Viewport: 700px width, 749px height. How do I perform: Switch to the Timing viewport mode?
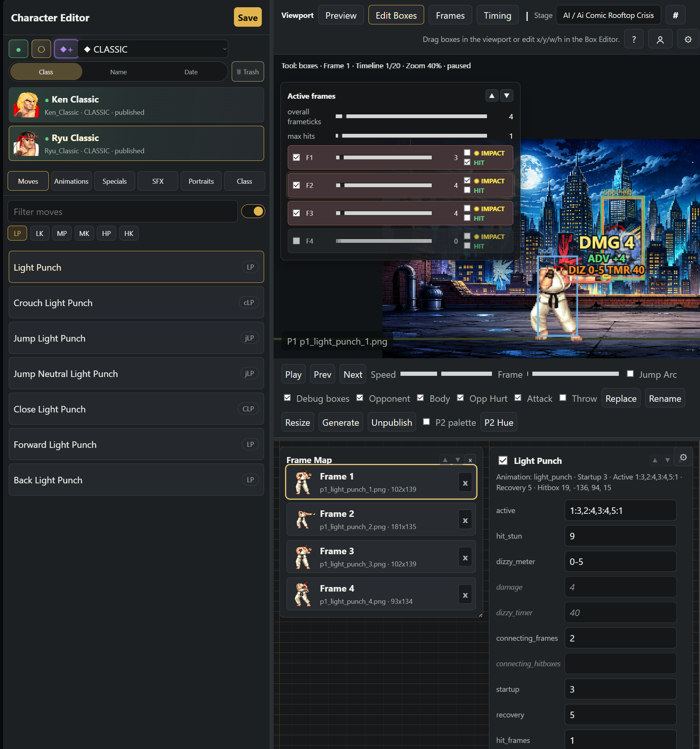tap(497, 15)
